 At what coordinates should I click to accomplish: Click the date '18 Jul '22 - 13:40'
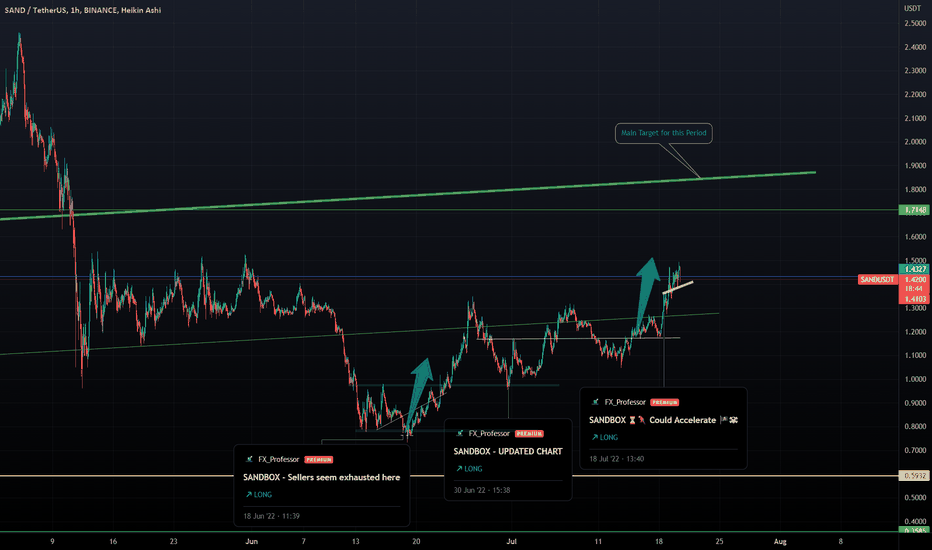click(x=616, y=458)
